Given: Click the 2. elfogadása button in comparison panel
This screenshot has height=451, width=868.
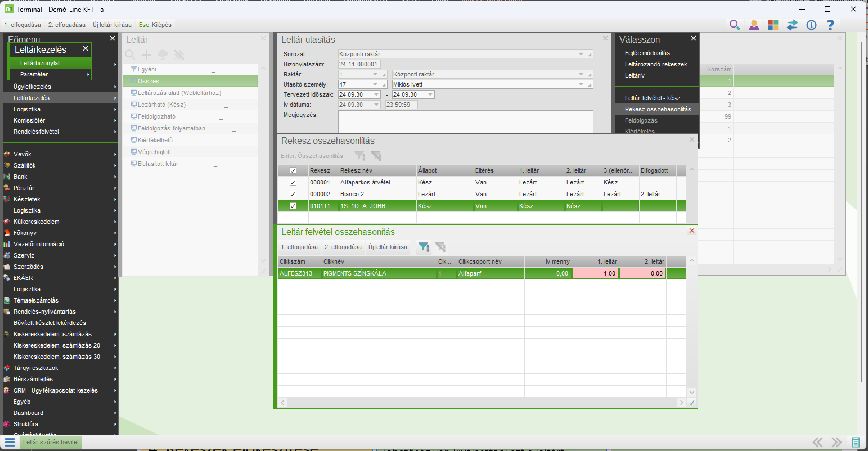Looking at the screenshot, I should pyautogui.click(x=343, y=247).
